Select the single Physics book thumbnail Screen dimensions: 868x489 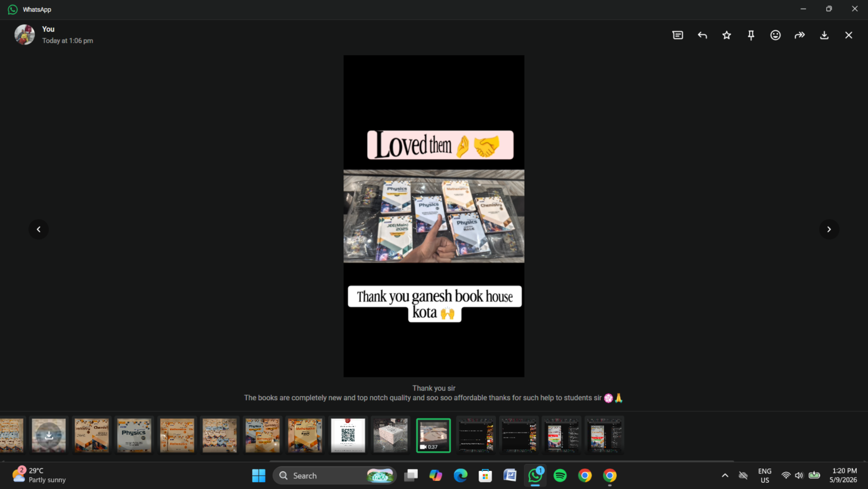pos(135,435)
